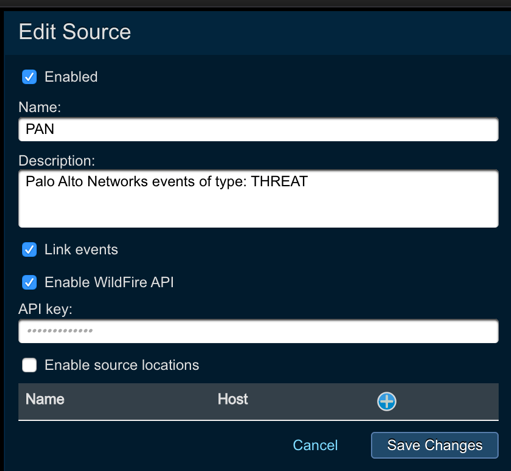The image size is (511, 471).
Task: Tick the Enable source locations checkbox
Action: click(x=29, y=365)
